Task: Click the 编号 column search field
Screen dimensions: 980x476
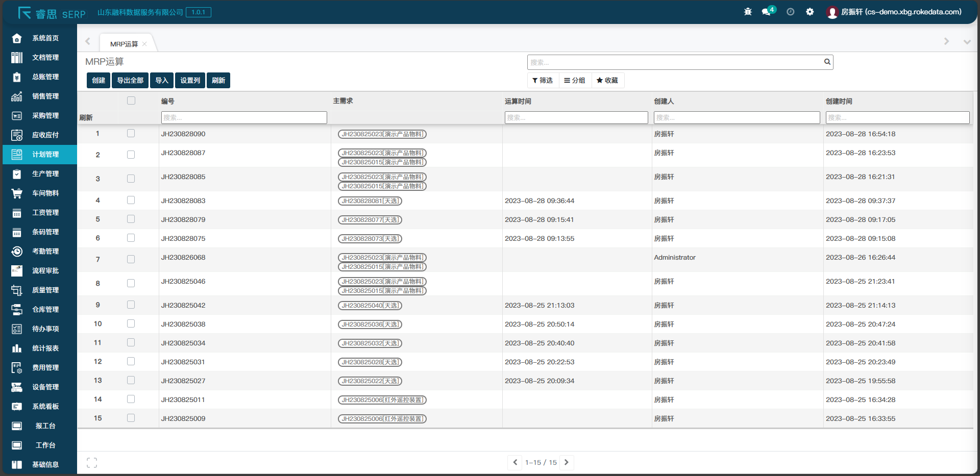Action: point(244,117)
